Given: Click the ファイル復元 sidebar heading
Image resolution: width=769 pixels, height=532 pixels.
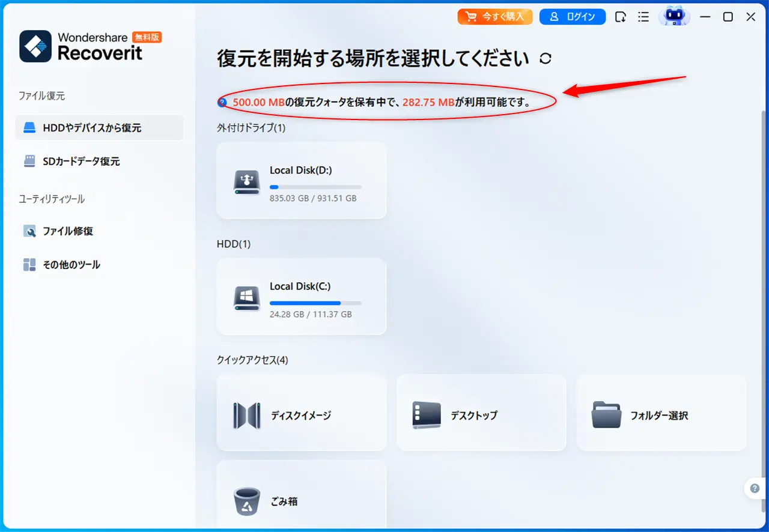Looking at the screenshot, I should click(x=41, y=95).
